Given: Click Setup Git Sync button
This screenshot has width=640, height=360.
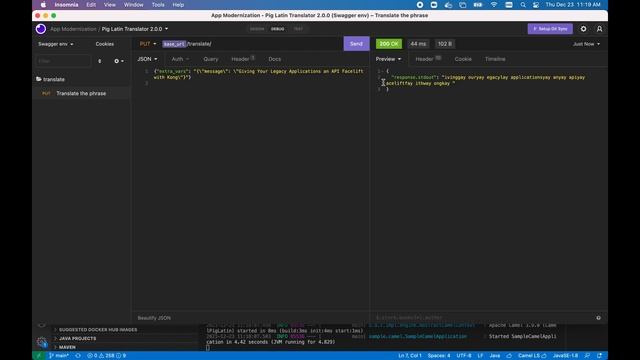Looking at the screenshot, I should [550, 29].
